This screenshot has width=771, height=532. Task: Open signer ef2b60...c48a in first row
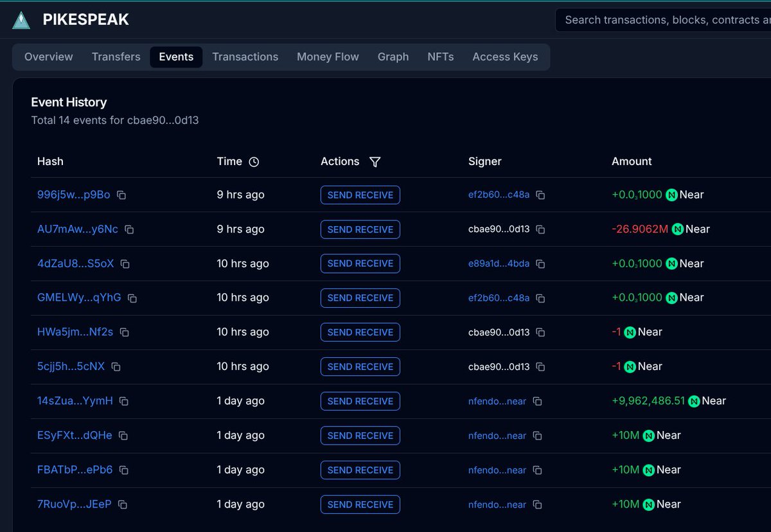tap(499, 195)
